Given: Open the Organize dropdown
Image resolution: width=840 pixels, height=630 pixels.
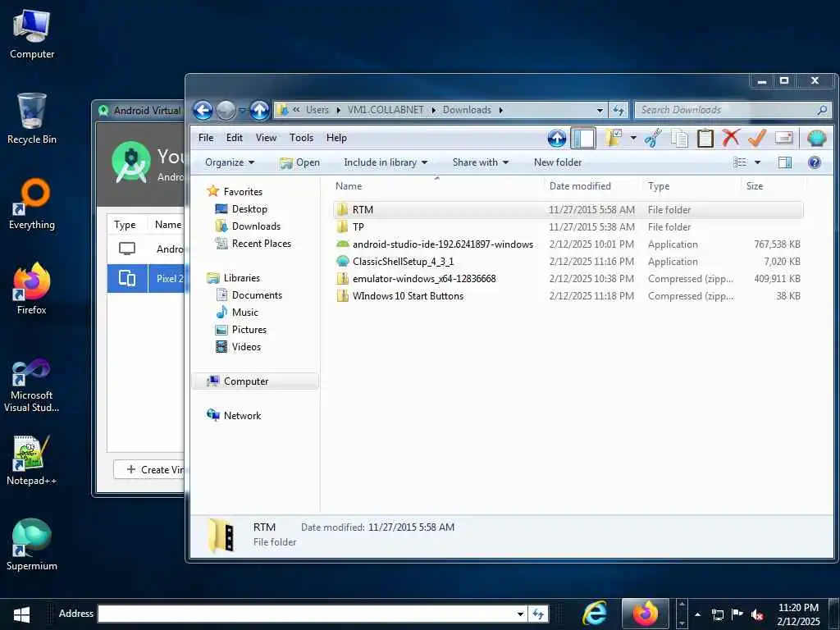Looking at the screenshot, I should [230, 162].
